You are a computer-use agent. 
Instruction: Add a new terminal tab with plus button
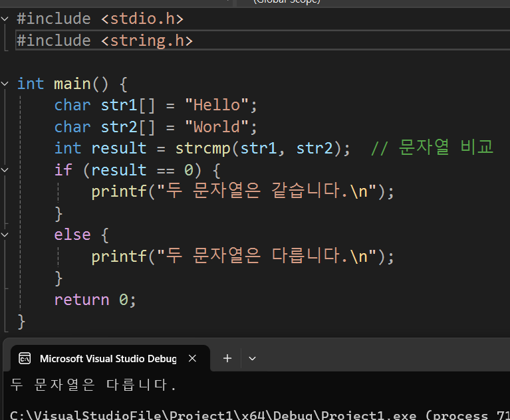tap(227, 358)
